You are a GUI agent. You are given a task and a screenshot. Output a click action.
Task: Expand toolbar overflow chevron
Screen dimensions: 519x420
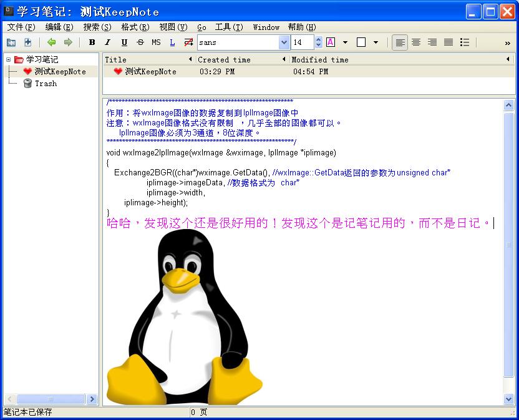[507, 43]
